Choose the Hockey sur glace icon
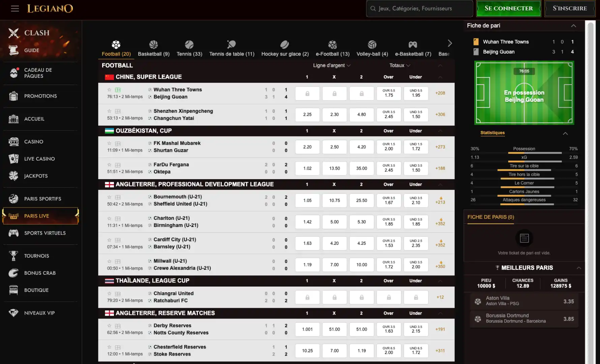Screen dimensions: 600x364 (x=284, y=44)
